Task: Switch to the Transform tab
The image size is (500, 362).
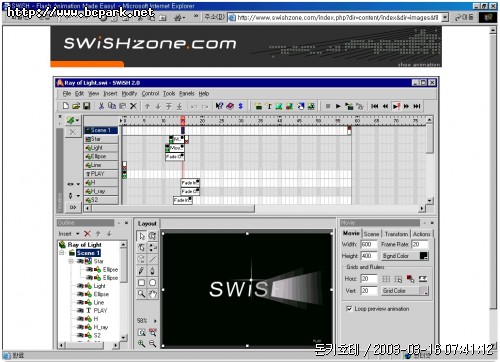Action: 396,234
